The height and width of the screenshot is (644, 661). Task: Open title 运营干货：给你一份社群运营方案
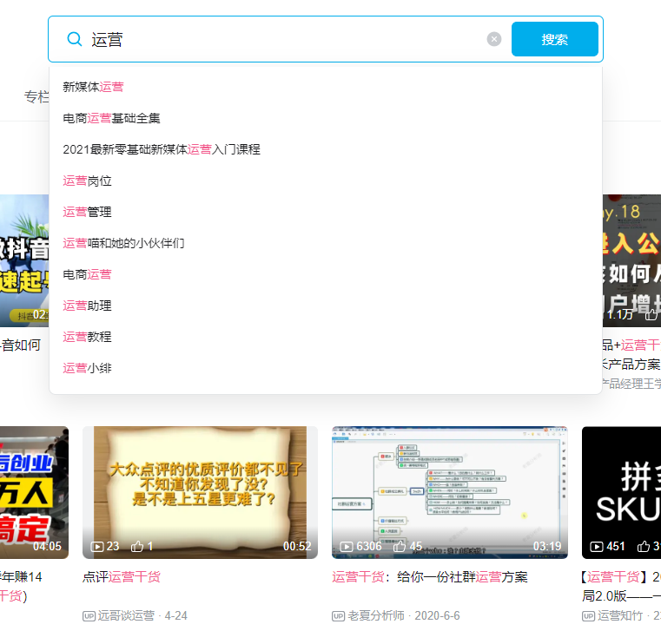(x=430, y=576)
